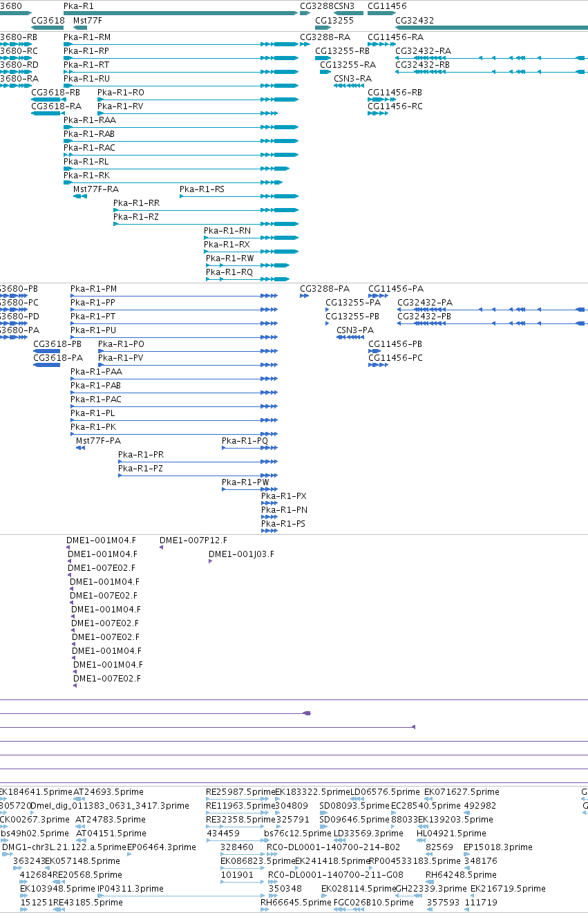
Task: Select transcript Pka-R1-RW
Action: coord(230,258)
